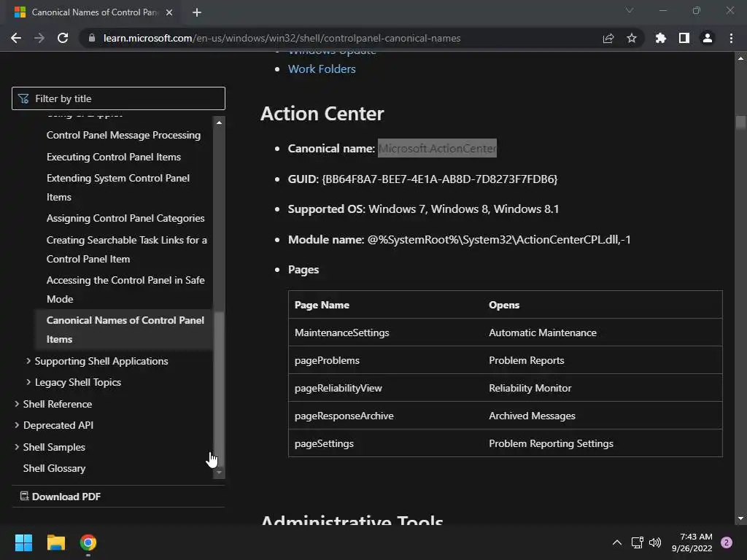
Task: Open the tab search dropdown
Action: point(630,10)
